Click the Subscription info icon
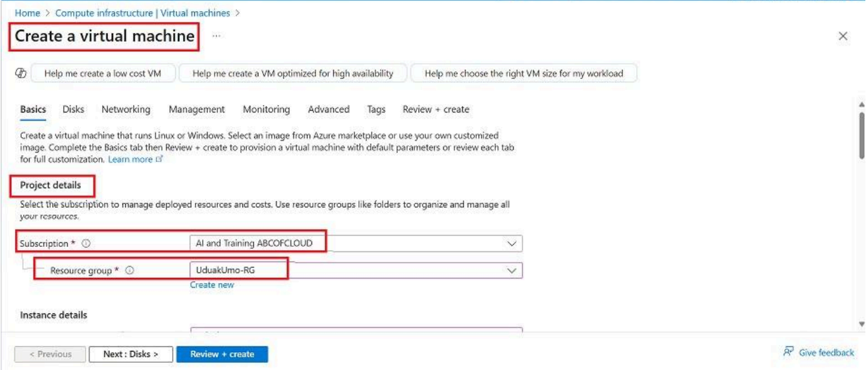 click(x=86, y=244)
